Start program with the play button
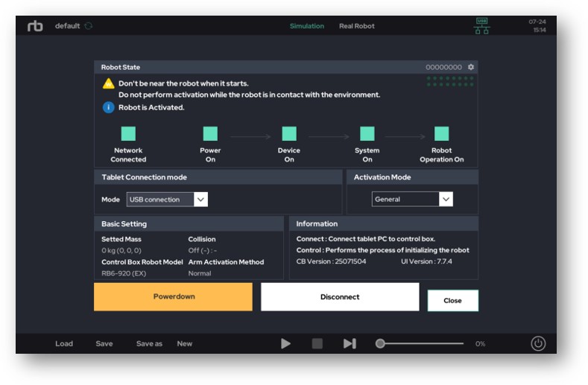 tap(285, 343)
